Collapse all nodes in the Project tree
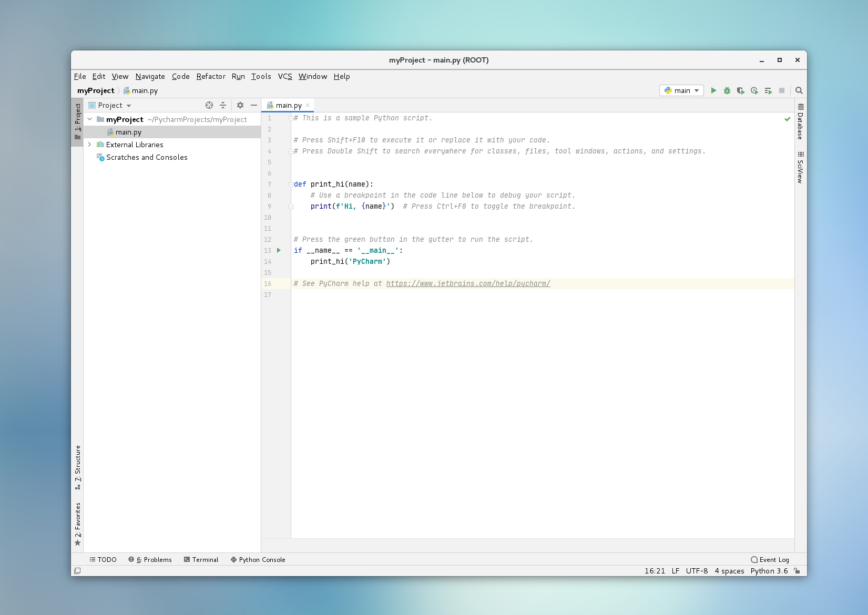868x615 pixels. pos(222,105)
